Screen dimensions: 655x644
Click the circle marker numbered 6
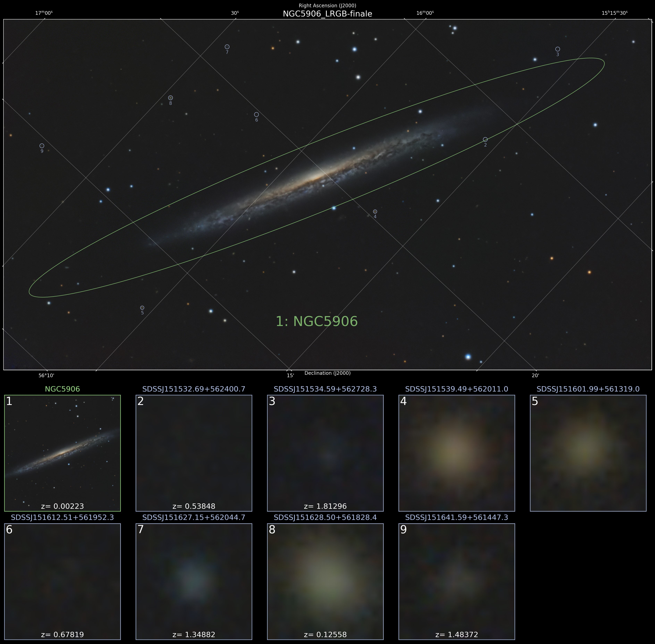click(x=256, y=115)
